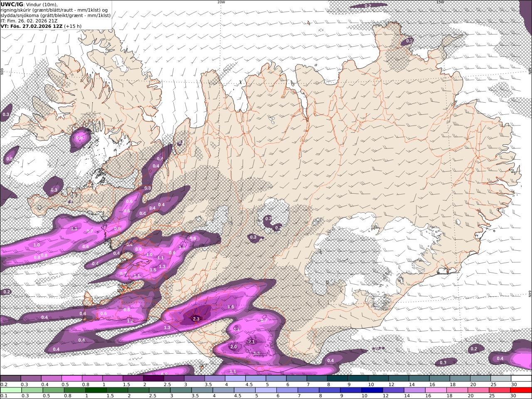Click the 0.5 value label off the west coast

10,159
